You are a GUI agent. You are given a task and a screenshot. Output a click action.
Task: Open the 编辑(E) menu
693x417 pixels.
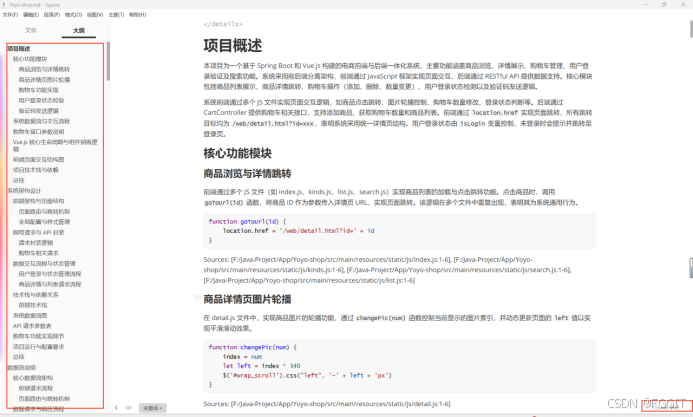pos(31,15)
